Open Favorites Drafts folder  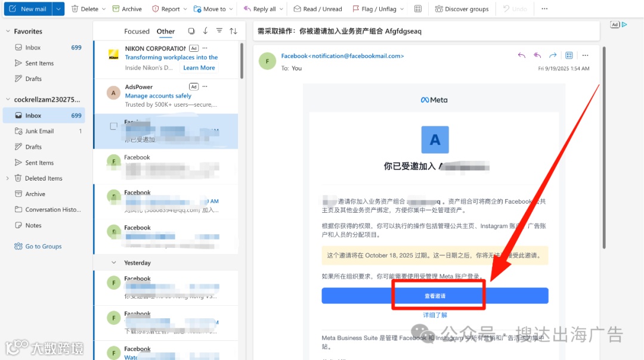tap(44, 79)
